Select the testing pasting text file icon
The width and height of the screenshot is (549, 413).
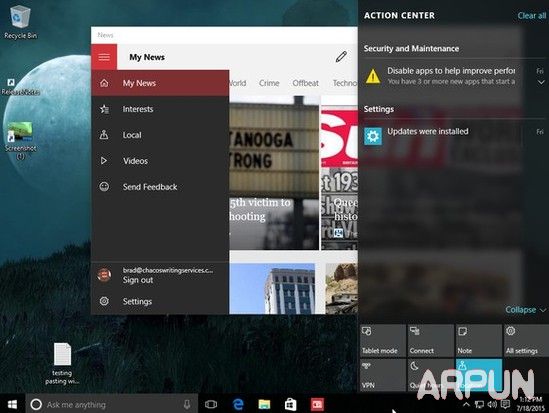[x=62, y=363]
